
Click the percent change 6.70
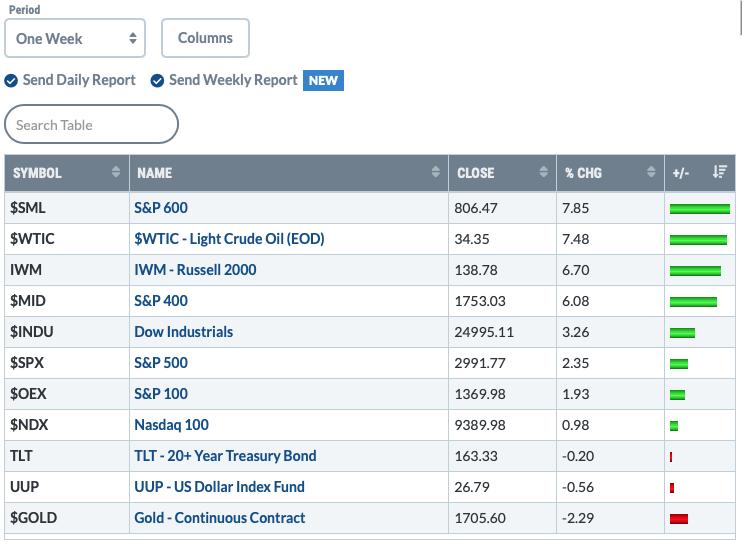(x=575, y=270)
